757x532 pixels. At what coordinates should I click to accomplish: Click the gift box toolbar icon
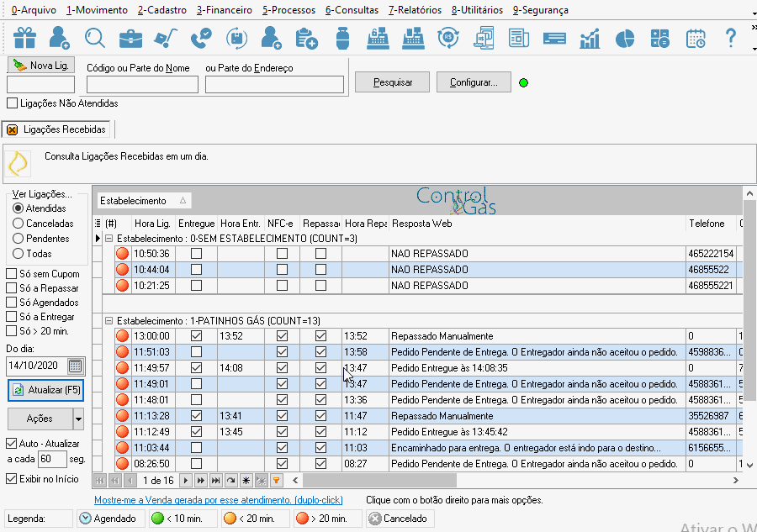pyautogui.click(x=24, y=38)
